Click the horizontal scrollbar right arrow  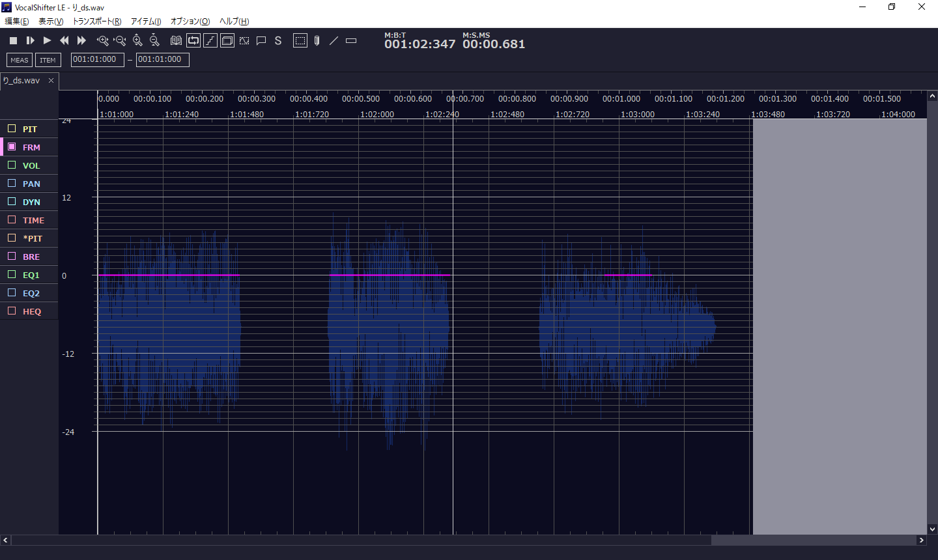click(x=921, y=540)
